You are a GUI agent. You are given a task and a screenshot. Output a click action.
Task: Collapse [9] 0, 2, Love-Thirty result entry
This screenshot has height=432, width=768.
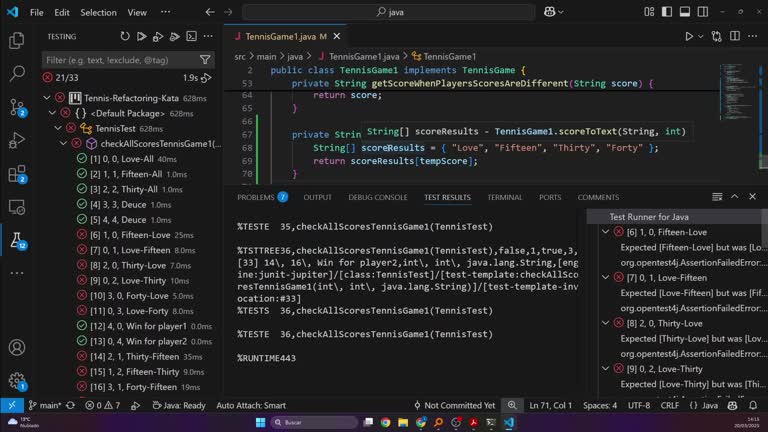(x=606, y=368)
